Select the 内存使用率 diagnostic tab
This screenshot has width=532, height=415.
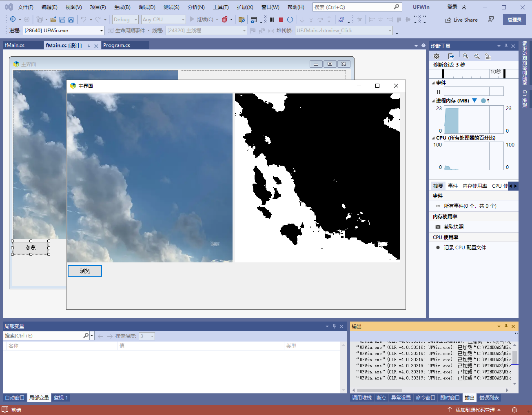pos(475,186)
